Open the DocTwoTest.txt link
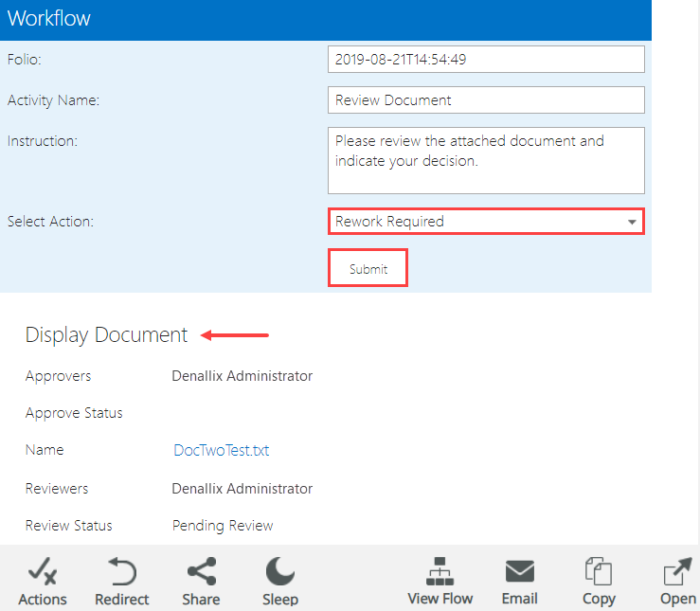700x611 pixels. click(222, 451)
